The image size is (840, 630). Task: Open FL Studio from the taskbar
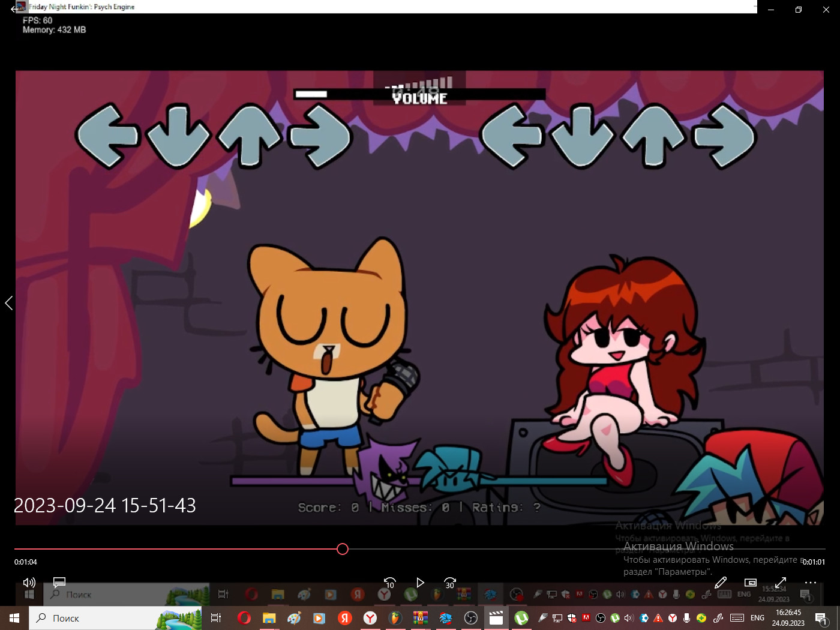[395, 618]
